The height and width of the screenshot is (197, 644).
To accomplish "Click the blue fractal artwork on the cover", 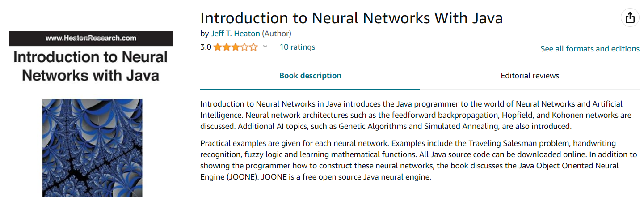I will click(93, 148).
